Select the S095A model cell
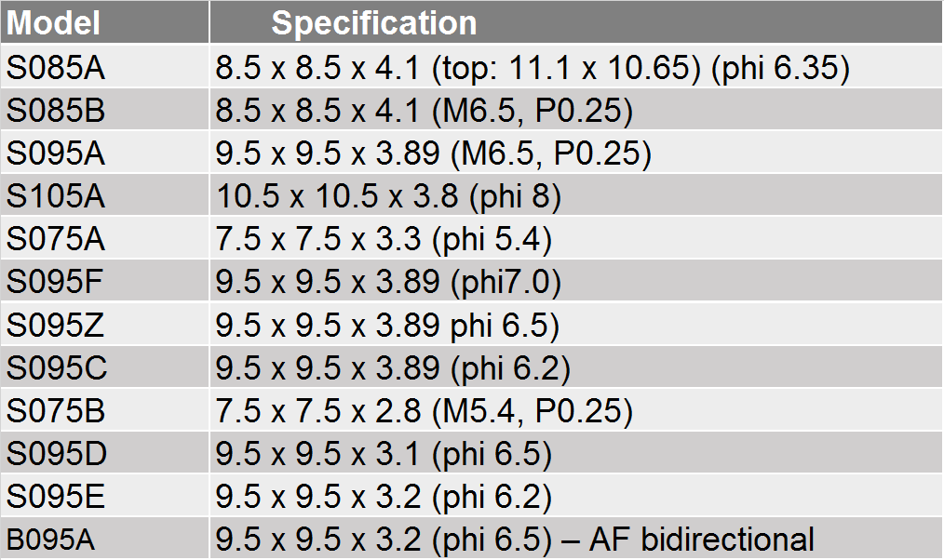 coord(105,153)
